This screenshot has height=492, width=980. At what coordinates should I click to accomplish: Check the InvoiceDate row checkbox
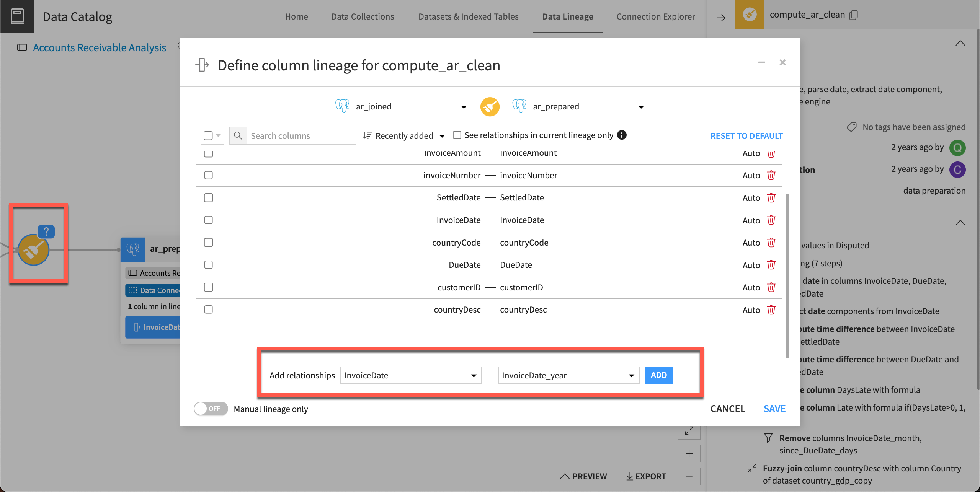click(209, 220)
